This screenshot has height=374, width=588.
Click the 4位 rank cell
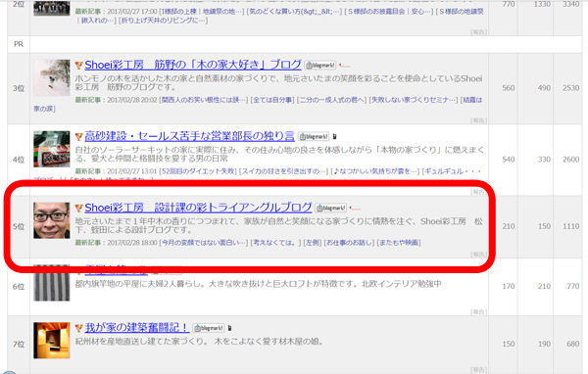(19, 160)
